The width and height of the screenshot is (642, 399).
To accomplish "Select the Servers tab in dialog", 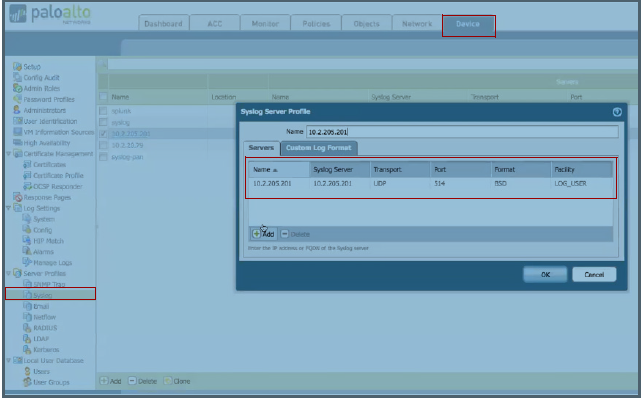I will (x=261, y=148).
